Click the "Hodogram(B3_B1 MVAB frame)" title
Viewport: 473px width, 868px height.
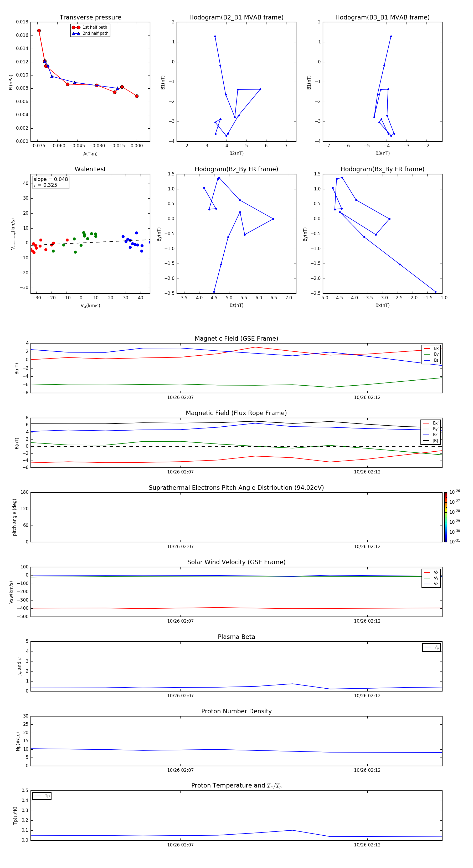(x=382, y=18)
